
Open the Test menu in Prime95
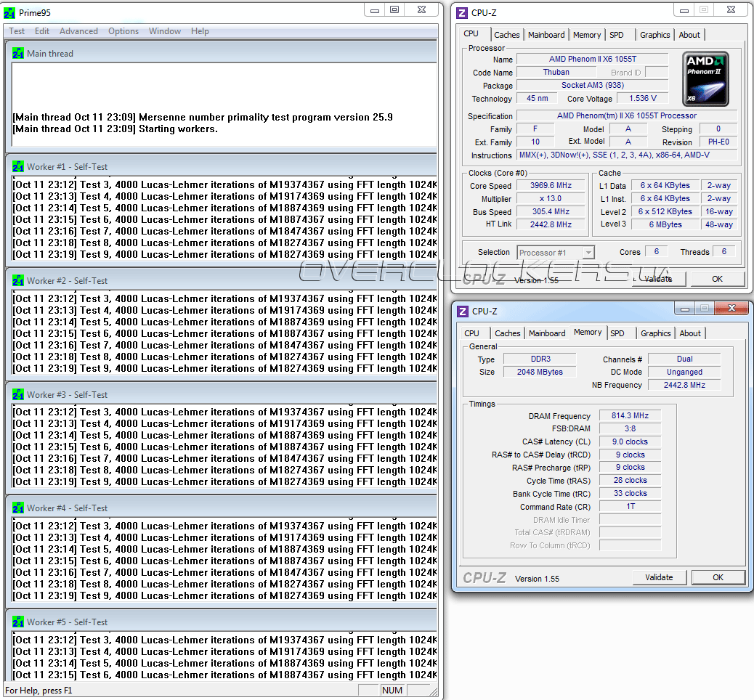coord(17,31)
